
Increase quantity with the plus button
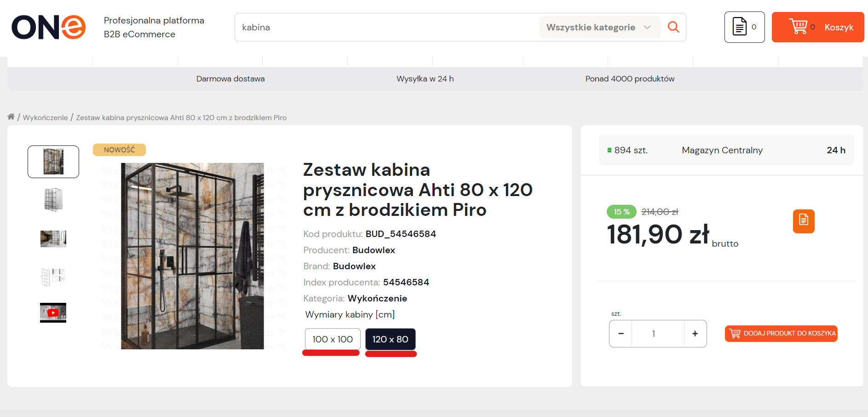695,334
